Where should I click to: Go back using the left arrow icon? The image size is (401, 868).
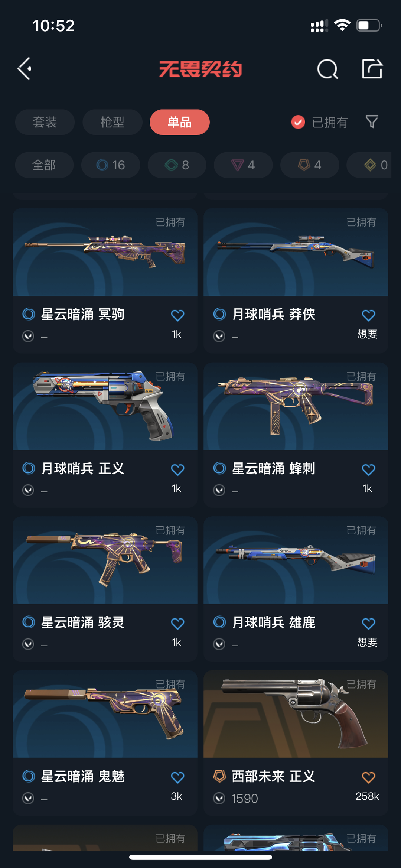(x=25, y=69)
